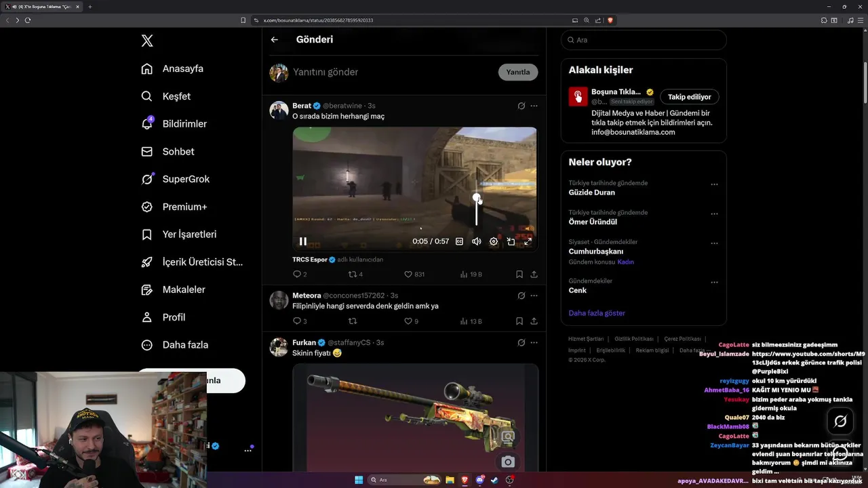Viewport: 868px width, 488px height.
Task: Share Meteora's post
Action: tap(534, 321)
